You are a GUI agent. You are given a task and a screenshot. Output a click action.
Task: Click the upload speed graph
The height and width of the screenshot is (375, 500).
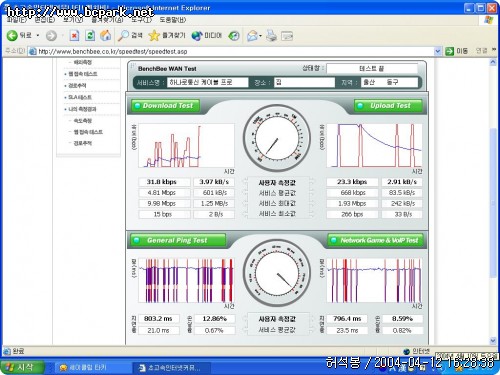(x=375, y=146)
